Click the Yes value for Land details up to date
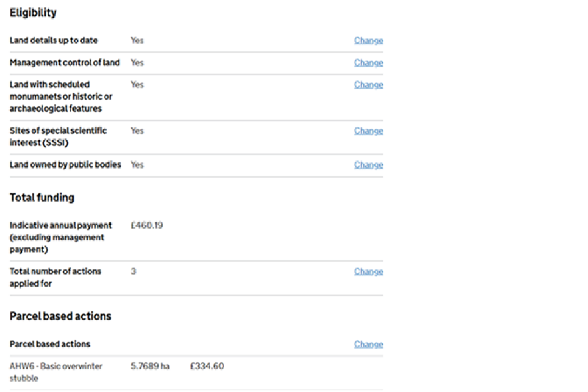 pos(137,40)
